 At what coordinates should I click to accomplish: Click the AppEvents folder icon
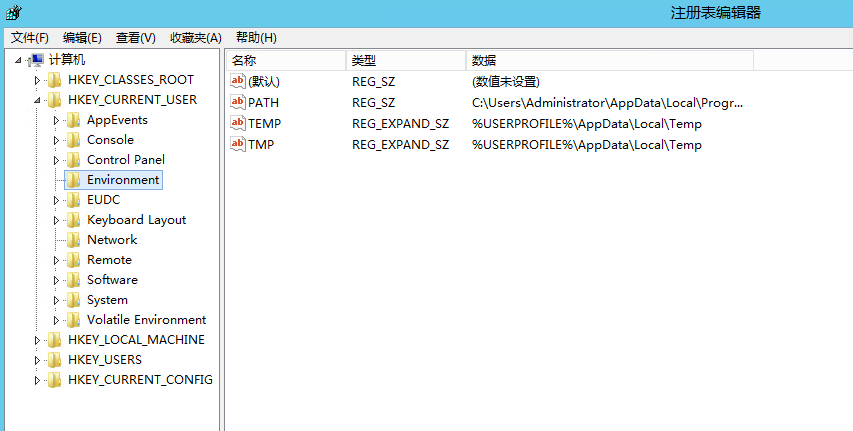[x=73, y=120]
